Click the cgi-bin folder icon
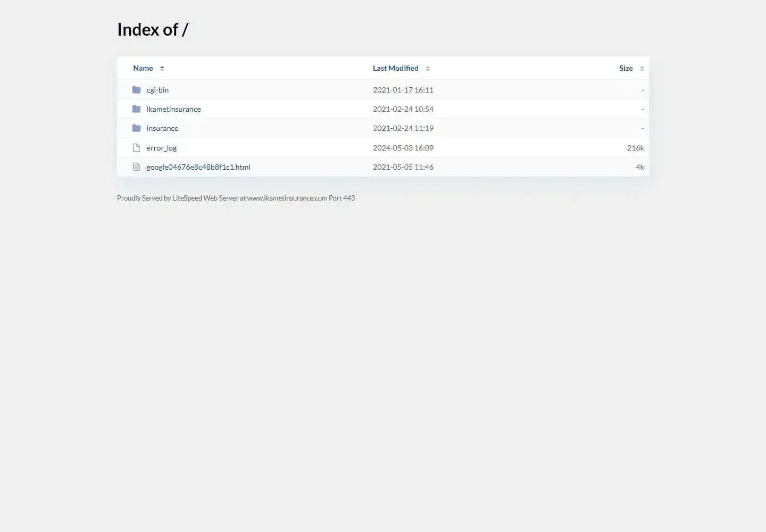The height and width of the screenshot is (532, 766). (x=136, y=90)
